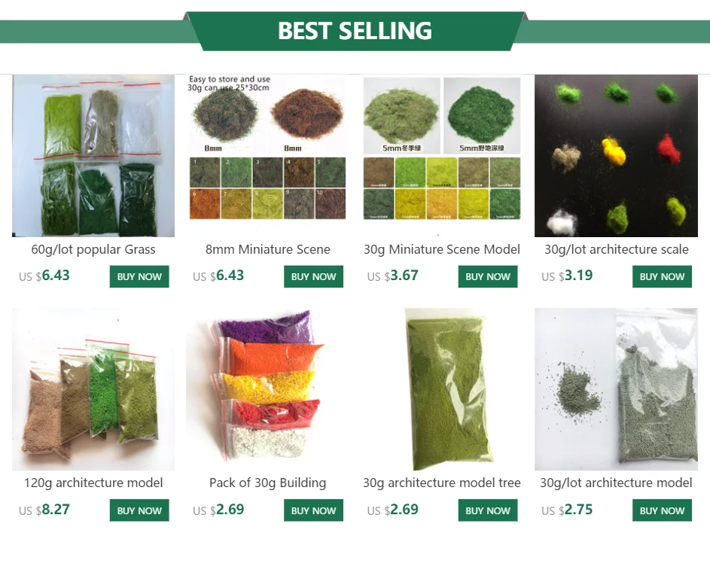Open the Pack of 30g Building image
The image size is (710, 588).
point(267,389)
